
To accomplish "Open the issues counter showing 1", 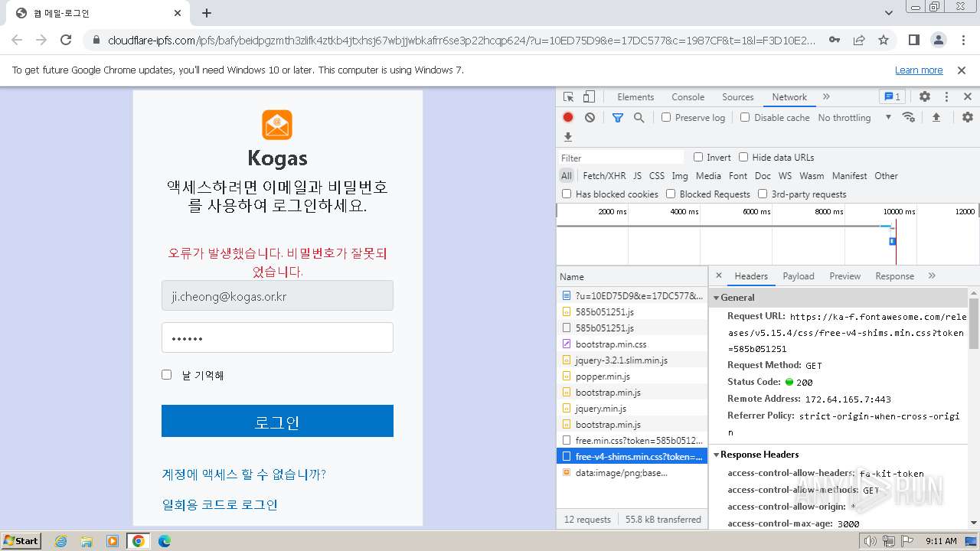I will click(x=893, y=97).
